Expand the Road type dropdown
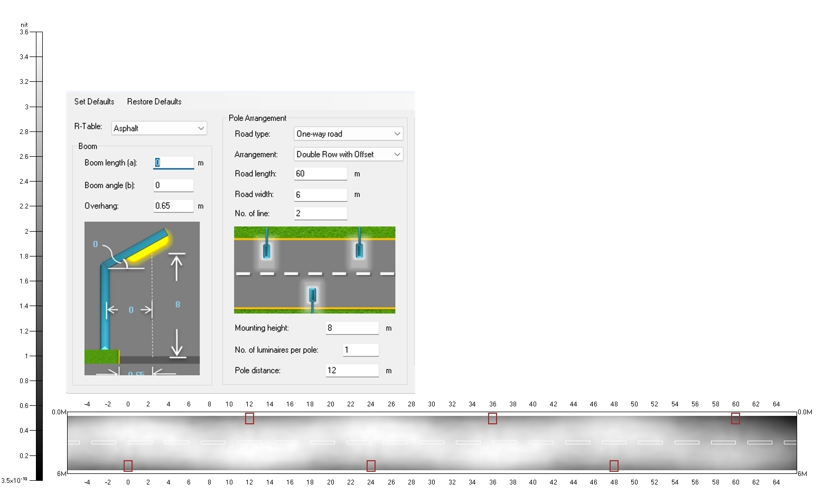The image size is (823, 504). (348, 134)
